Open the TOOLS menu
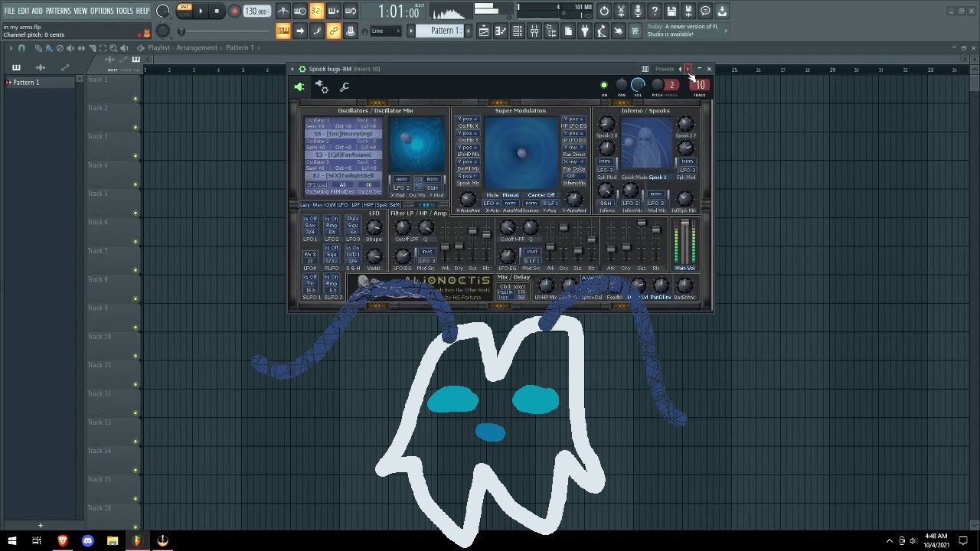 click(124, 11)
